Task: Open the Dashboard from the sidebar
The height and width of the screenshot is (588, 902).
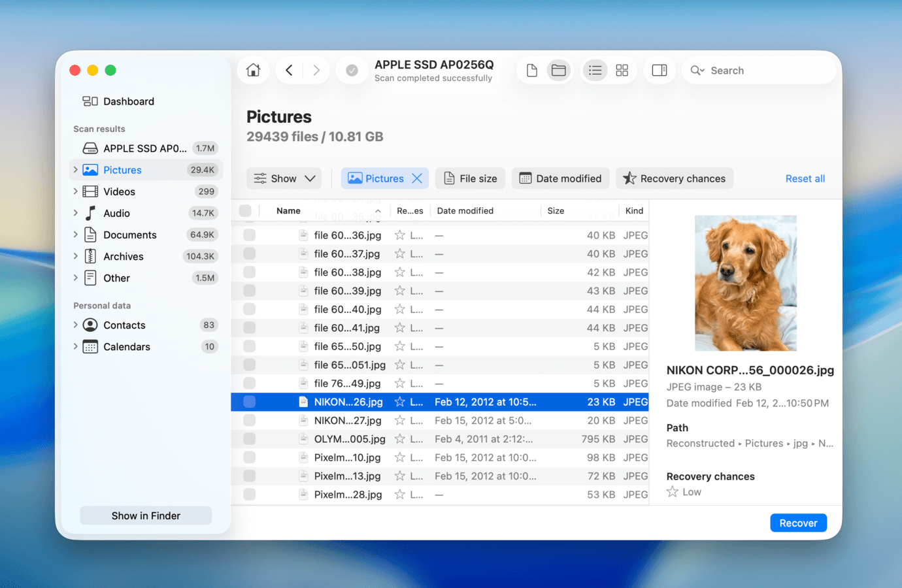Action: click(x=128, y=101)
